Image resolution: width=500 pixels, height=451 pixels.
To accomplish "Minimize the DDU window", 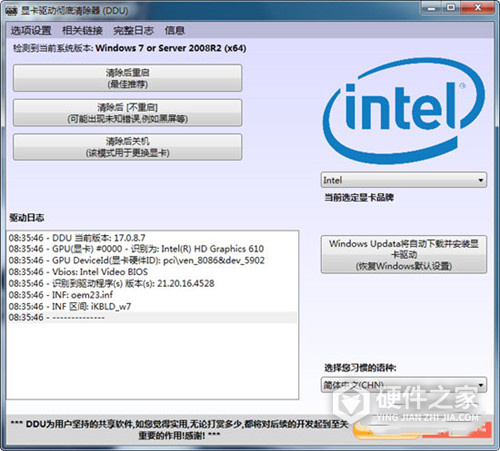I will point(431,8).
